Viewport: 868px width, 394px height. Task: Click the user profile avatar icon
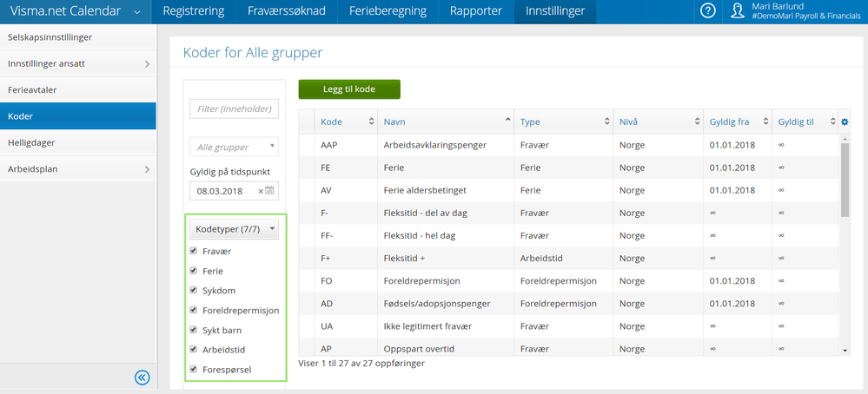738,11
